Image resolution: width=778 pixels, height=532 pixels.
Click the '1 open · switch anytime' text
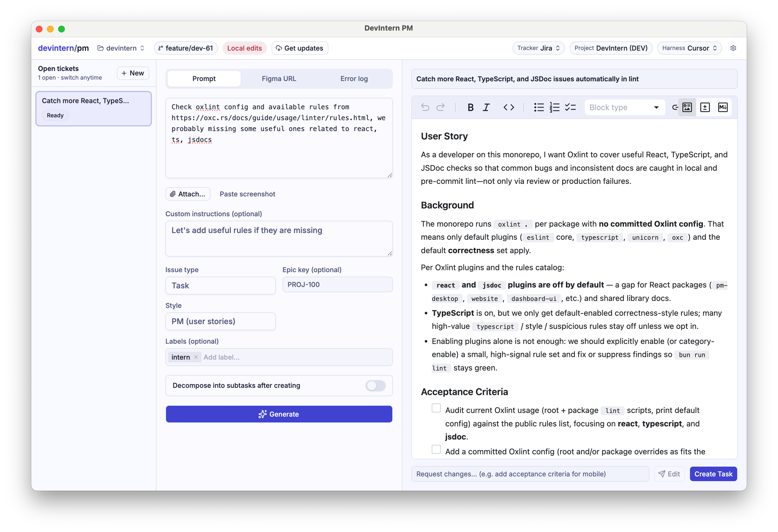pyautogui.click(x=70, y=78)
